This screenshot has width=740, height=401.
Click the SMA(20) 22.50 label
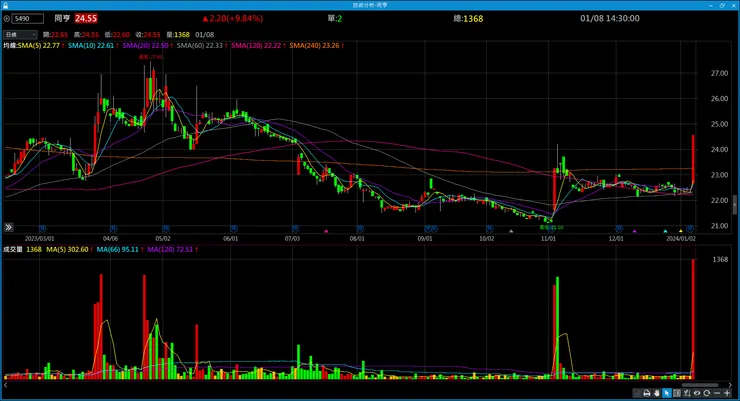(x=145, y=46)
